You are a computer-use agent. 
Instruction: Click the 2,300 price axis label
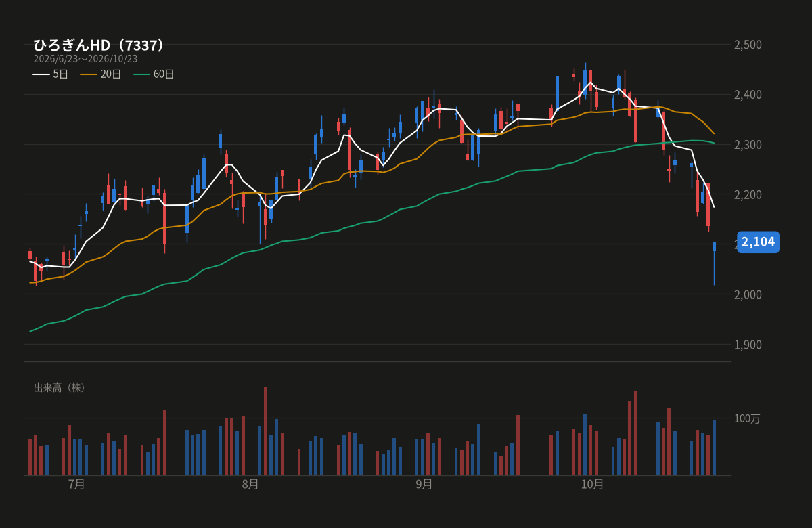coord(748,145)
